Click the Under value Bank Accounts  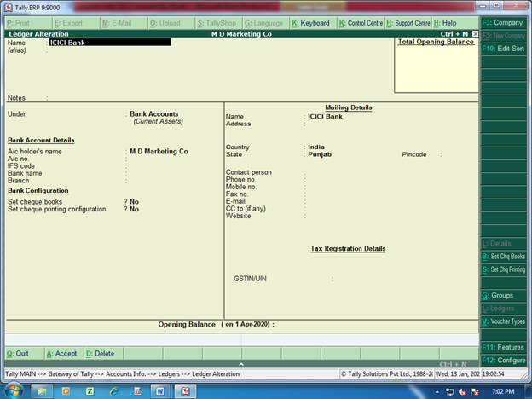pos(154,114)
